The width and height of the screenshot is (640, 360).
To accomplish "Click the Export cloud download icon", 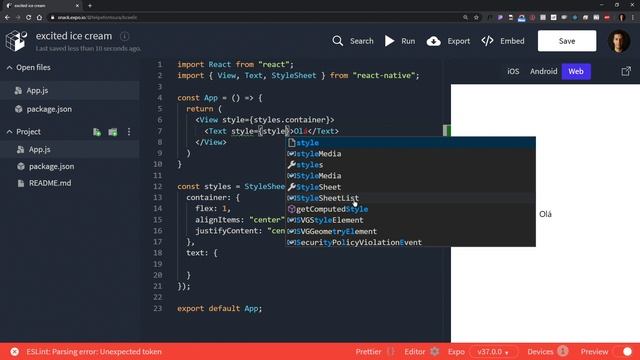I will [433, 41].
